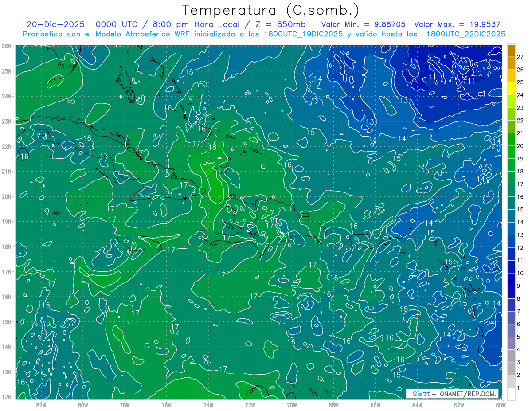
Task: Click the 16N latitude axis label
Action: (7, 297)
